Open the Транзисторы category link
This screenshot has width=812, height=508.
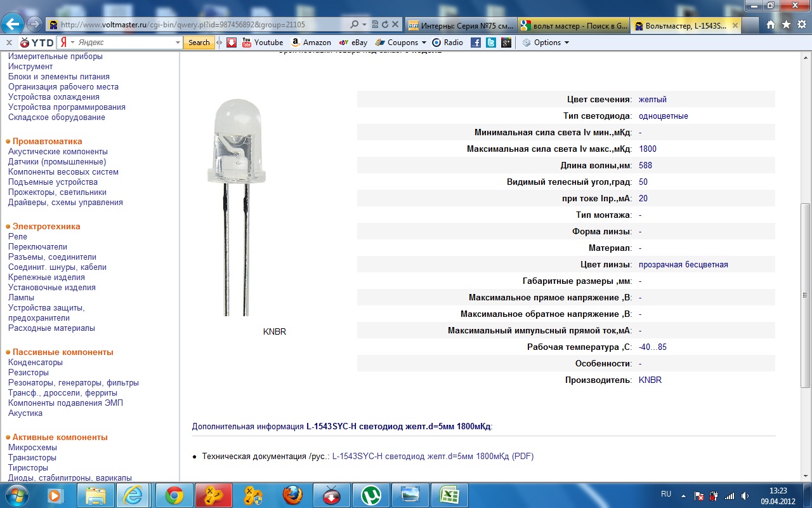[x=32, y=457]
